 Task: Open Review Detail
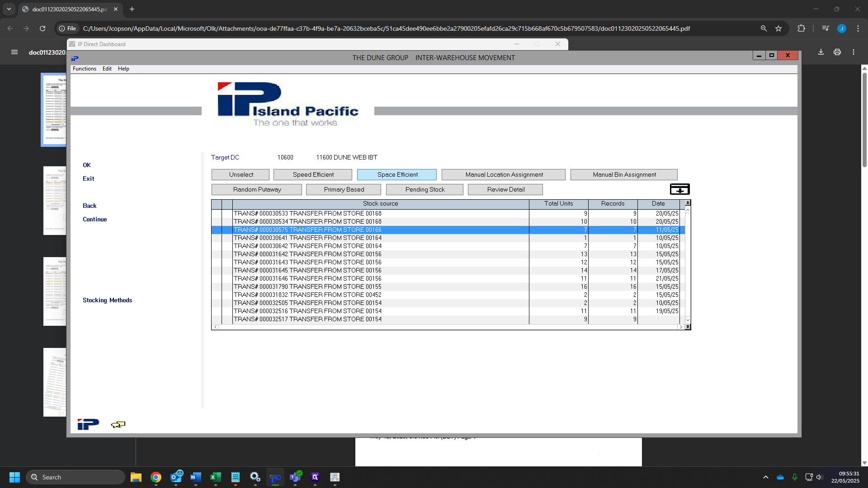(505, 189)
